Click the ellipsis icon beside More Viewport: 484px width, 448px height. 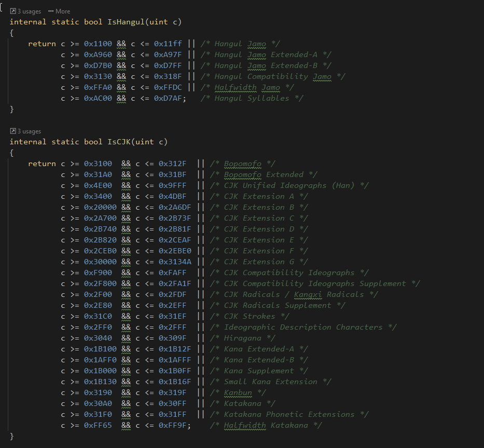click(x=51, y=11)
